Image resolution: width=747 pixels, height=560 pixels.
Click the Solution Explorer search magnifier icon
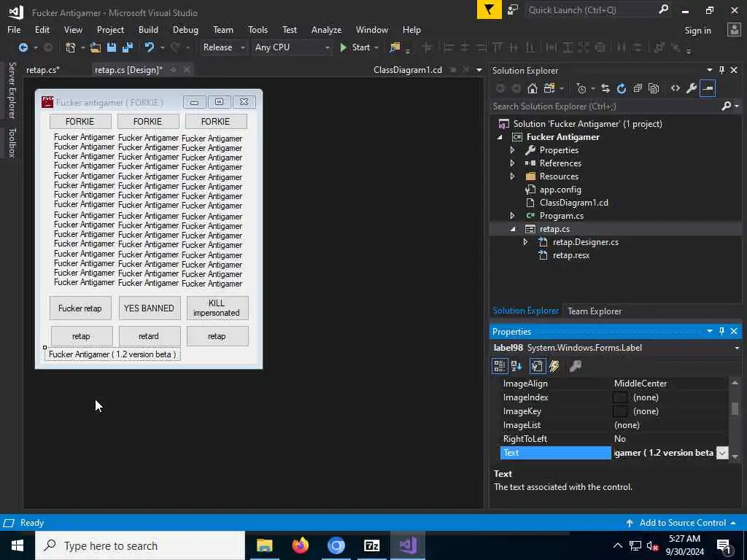click(726, 106)
